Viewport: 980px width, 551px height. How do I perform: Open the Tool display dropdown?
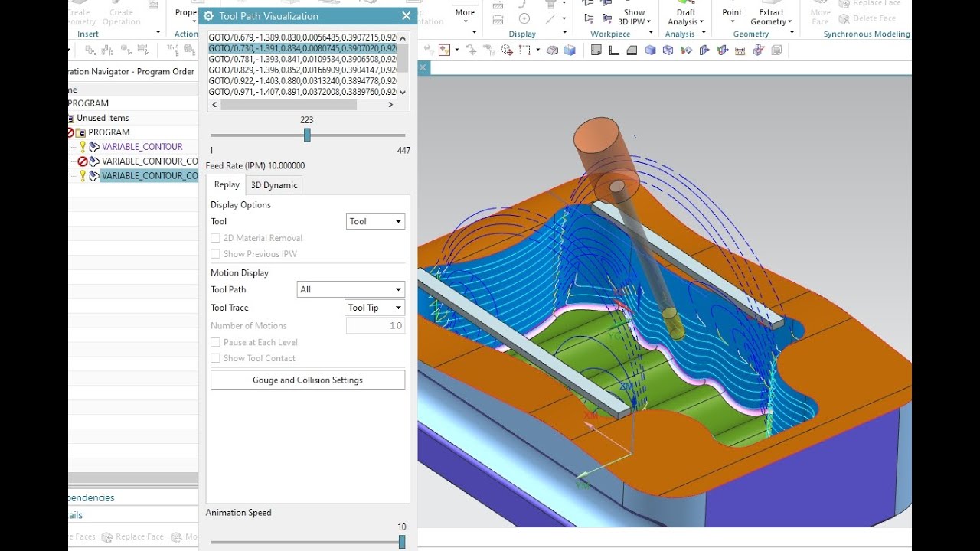[375, 221]
